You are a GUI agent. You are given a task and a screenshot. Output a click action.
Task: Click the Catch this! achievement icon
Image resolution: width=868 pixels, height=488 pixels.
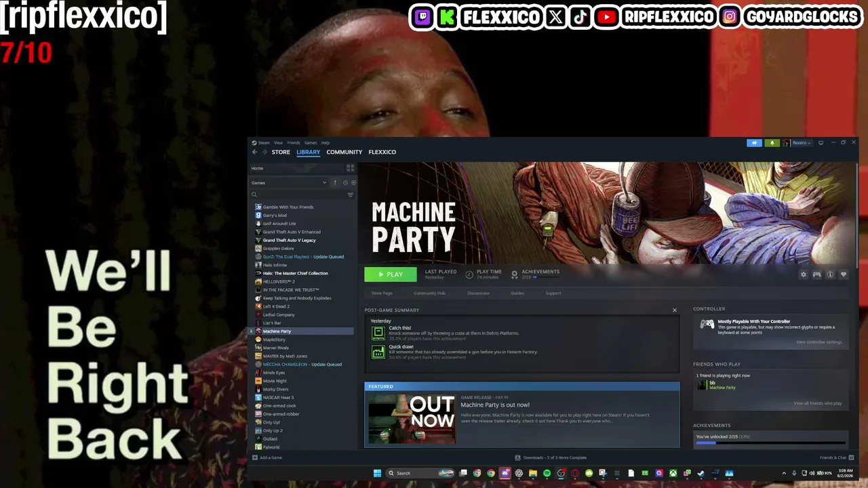pos(378,333)
